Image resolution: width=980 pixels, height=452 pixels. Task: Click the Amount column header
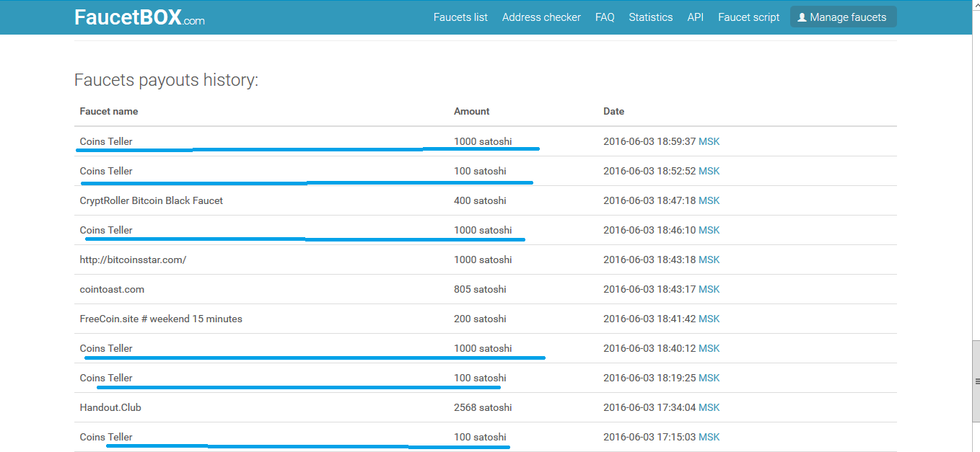click(471, 112)
